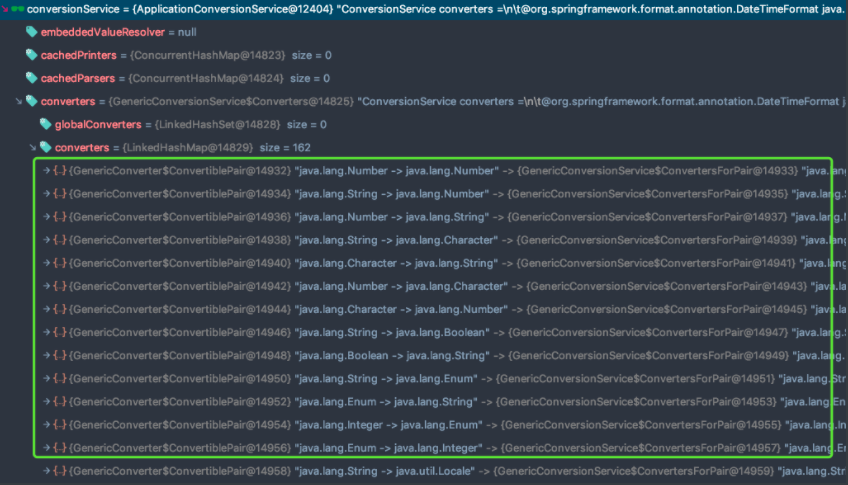Click the tag icon of converters @14825 row

tap(31, 101)
